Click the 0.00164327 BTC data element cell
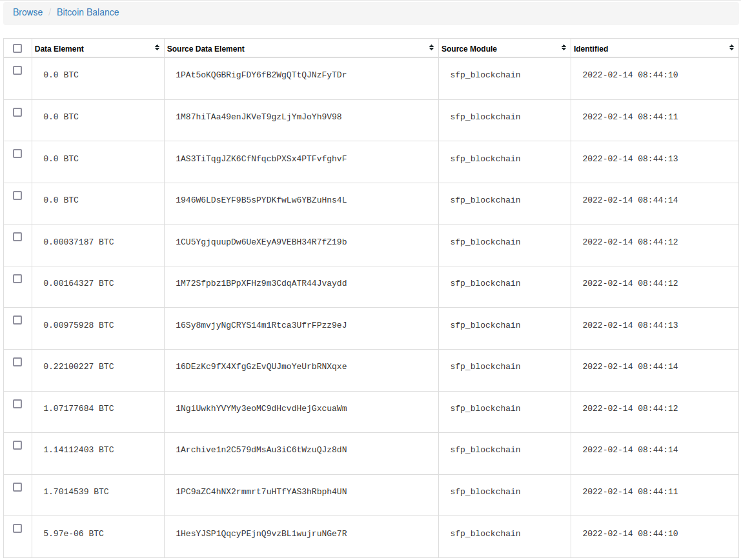Screen dimensions: 741x560 78,283
